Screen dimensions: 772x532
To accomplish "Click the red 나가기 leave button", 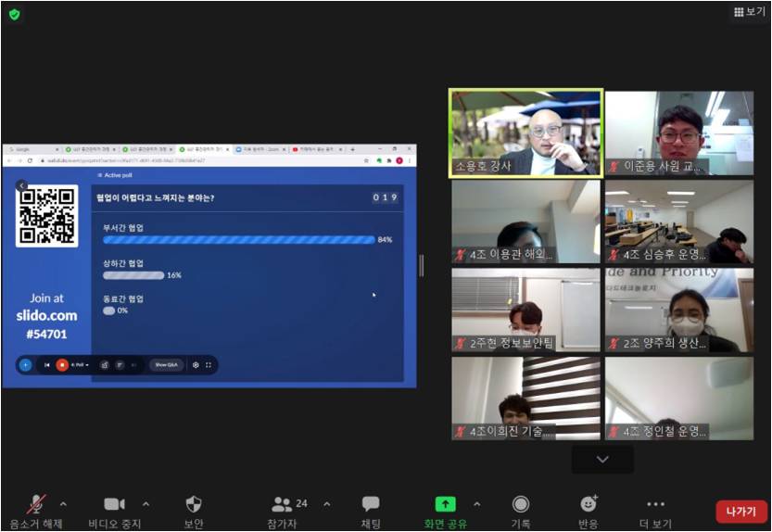I will [741, 512].
